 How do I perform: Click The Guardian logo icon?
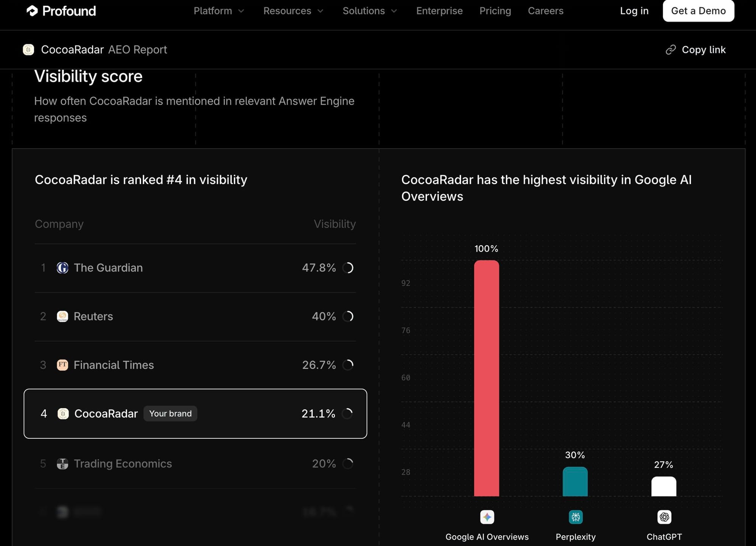tap(62, 268)
